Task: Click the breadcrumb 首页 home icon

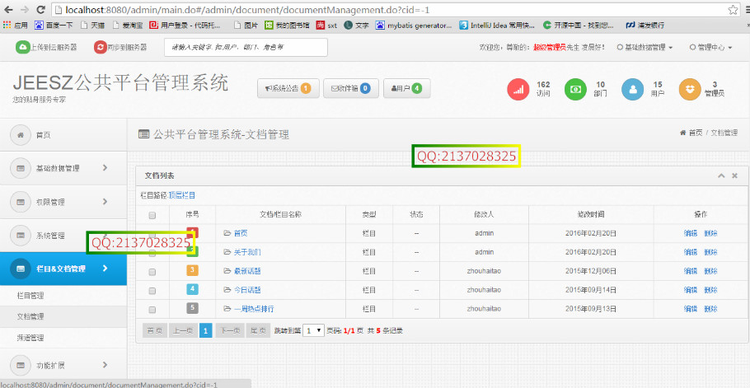Action: point(683,133)
